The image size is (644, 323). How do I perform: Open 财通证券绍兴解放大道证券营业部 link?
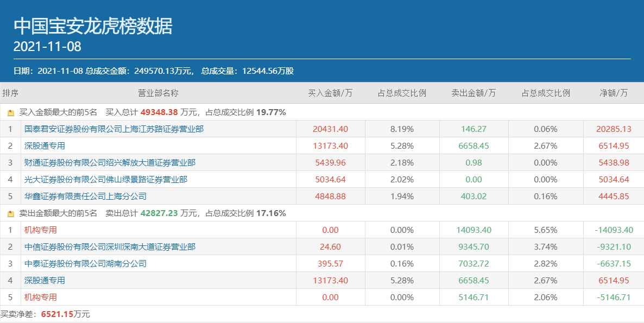(110, 163)
